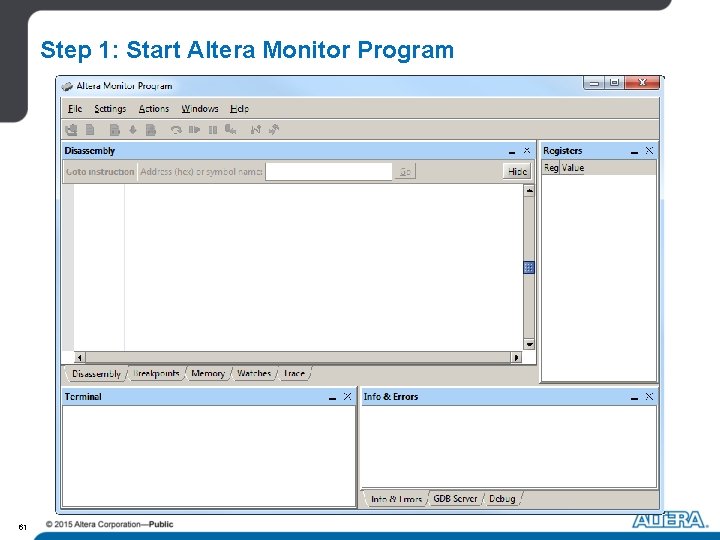
Task: Click the Disassembly vertical scrollbar up arrow
Action: 529,191
